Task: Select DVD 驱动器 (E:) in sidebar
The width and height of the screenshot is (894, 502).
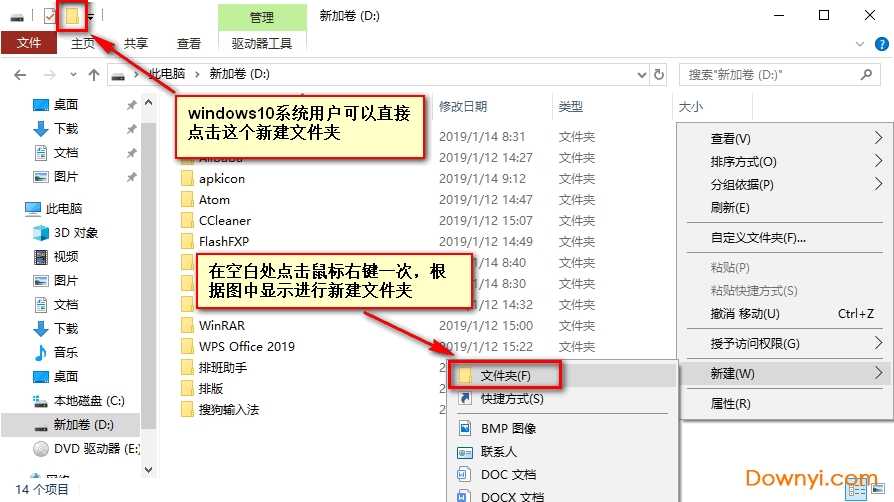Action: click(x=86, y=448)
